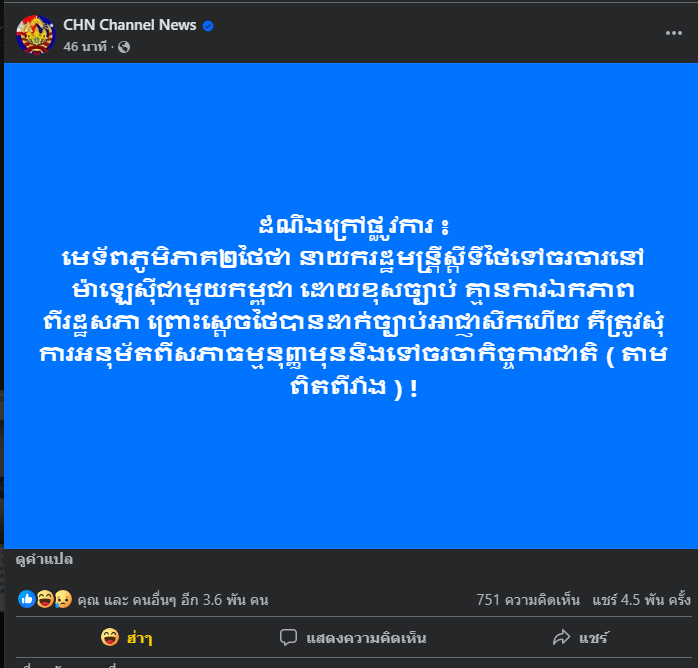
Task: Open the 751 ความคิดเห็น comments count
Action: [528, 600]
